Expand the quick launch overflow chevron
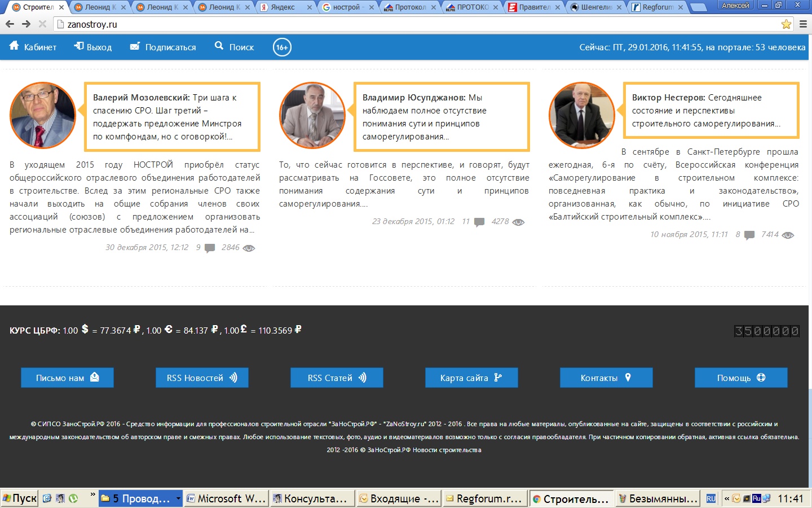Image resolution: width=812 pixels, height=508 pixels. pos(93,496)
